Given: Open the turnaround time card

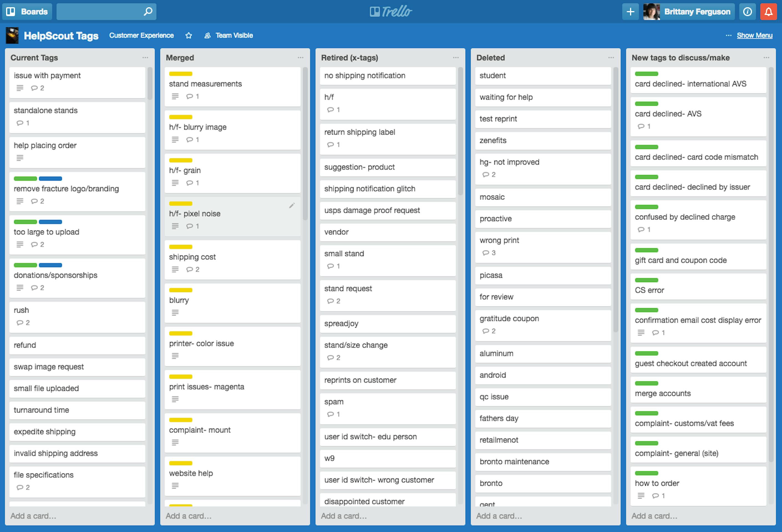Looking at the screenshot, I should (77, 410).
